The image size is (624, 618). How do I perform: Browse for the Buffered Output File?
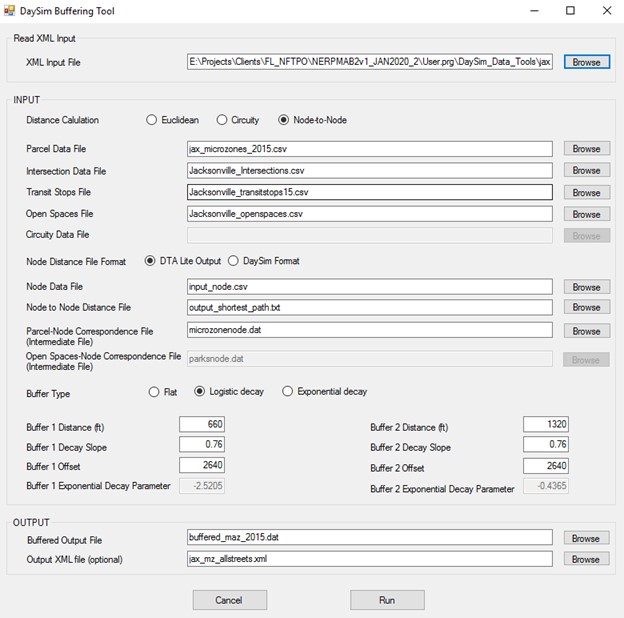point(586,538)
